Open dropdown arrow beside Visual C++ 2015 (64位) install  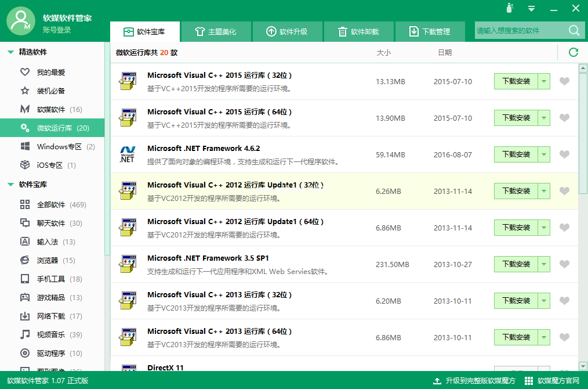pyautogui.click(x=544, y=118)
